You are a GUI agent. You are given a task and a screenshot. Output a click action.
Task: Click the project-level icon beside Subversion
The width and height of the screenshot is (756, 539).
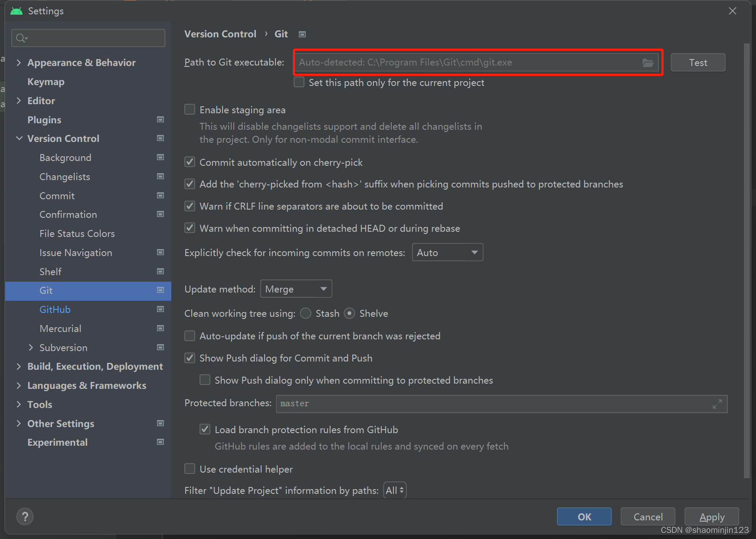coord(160,347)
